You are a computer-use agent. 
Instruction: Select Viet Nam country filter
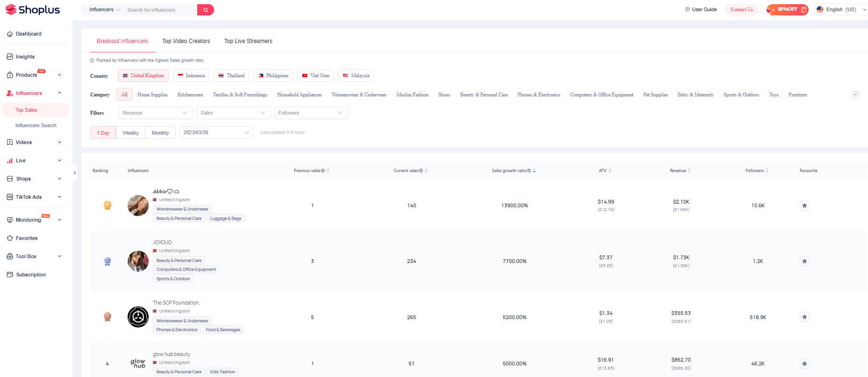316,75
